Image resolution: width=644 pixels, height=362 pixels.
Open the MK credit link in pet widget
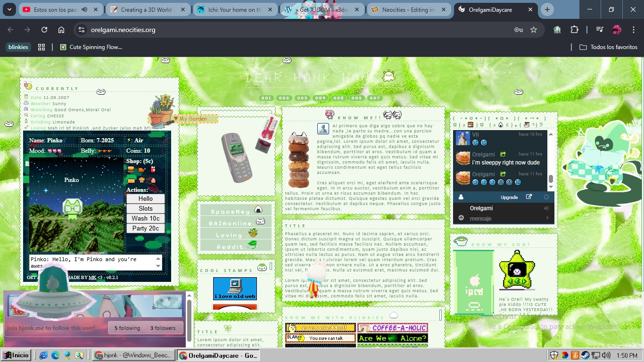[x=92, y=278]
